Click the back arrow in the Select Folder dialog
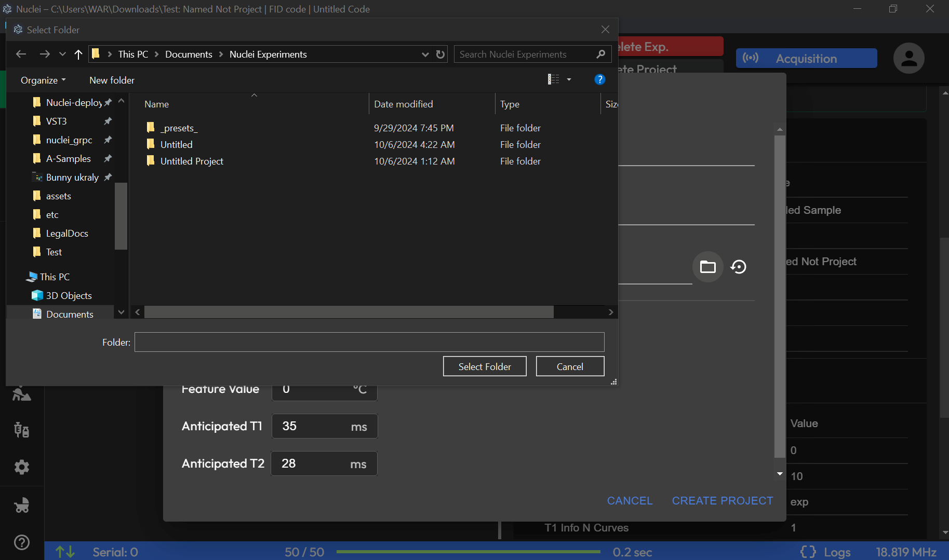 pos(21,54)
